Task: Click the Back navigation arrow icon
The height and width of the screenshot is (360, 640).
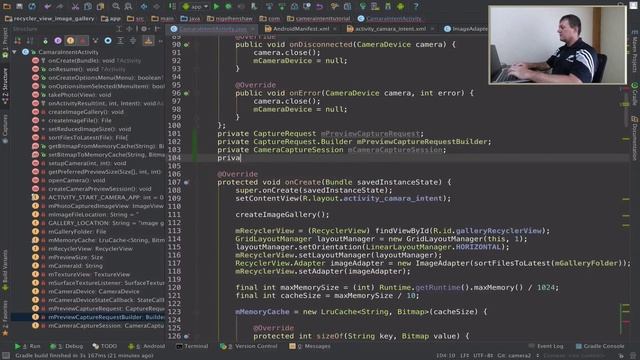Action: click(x=144, y=7)
